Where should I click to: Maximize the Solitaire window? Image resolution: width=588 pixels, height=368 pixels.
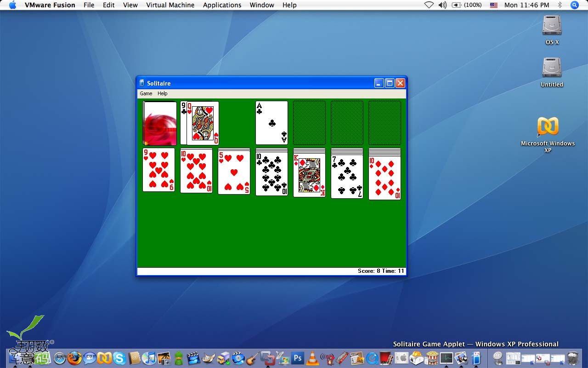pyautogui.click(x=390, y=83)
